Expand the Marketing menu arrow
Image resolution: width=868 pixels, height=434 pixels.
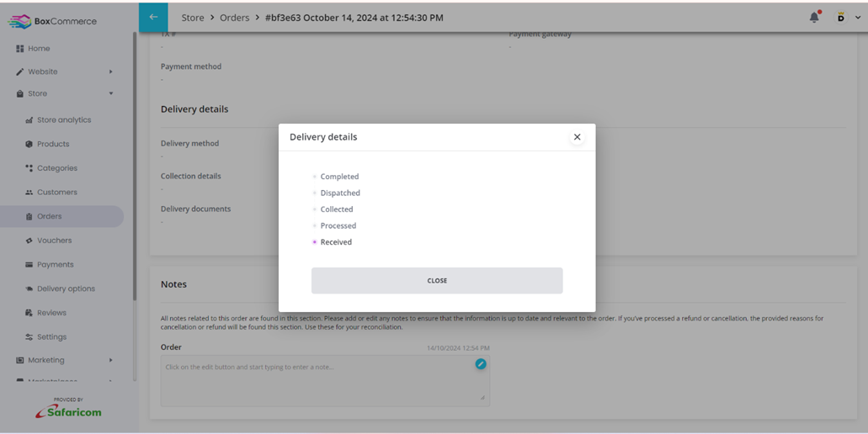coord(111,360)
